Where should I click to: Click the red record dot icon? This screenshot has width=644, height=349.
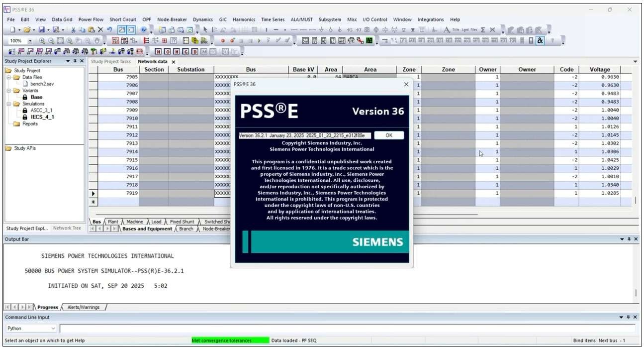222,41
